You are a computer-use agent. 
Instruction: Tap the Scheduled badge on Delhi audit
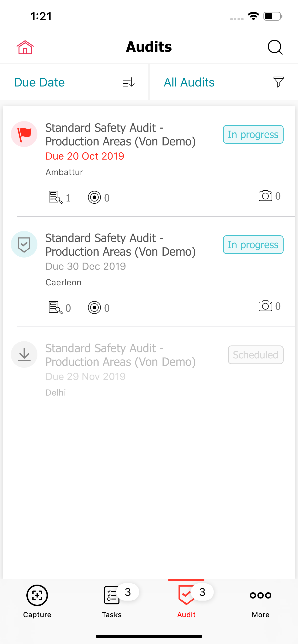tap(256, 355)
